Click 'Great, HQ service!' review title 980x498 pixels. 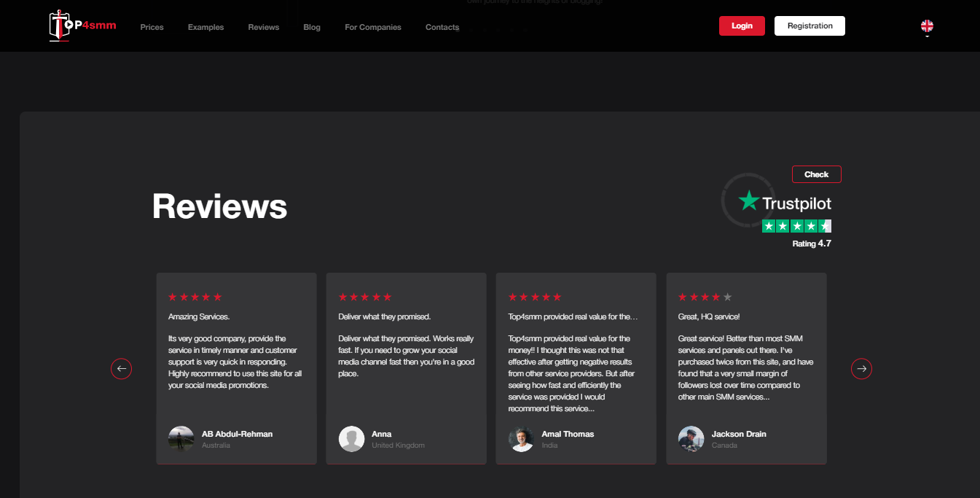[x=709, y=316]
